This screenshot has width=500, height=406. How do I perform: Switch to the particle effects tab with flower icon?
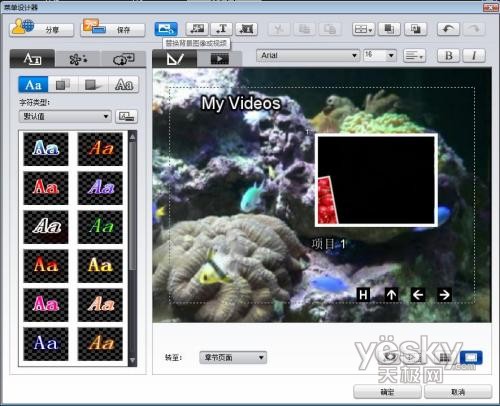(78, 59)
